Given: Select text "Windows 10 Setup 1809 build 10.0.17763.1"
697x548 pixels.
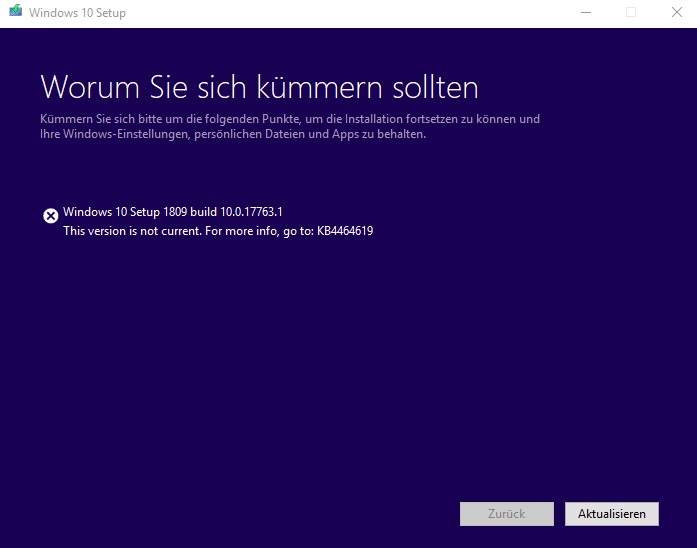Looking at the screenshot, I should (173, 212).
